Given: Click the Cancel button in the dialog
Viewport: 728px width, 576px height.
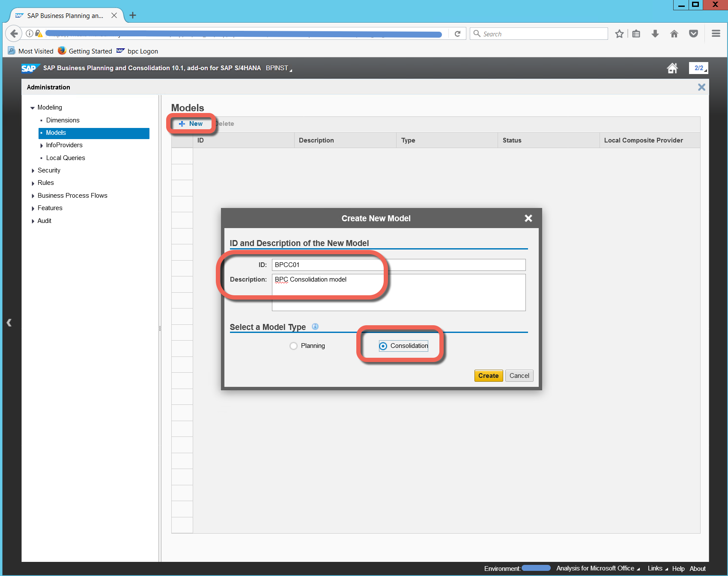Looking at the screenshot, I should 519,376.
